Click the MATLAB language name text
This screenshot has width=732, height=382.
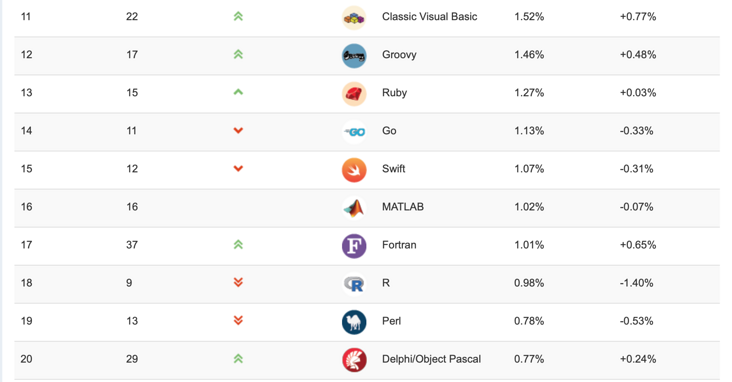(x=403, y=207)
